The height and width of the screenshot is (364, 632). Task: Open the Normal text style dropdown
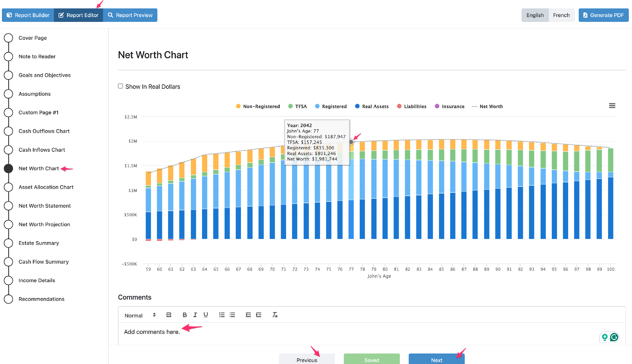(x=140, y=315)
